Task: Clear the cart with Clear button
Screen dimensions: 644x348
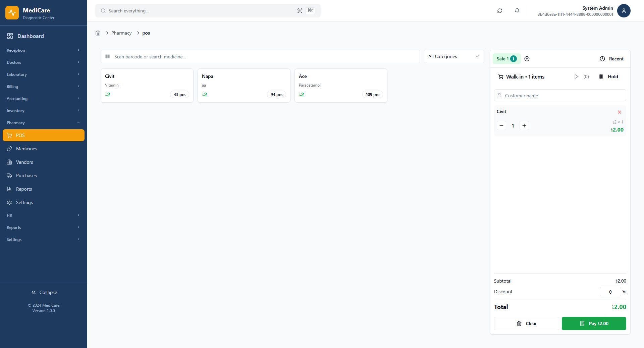Action: point(526,324)
